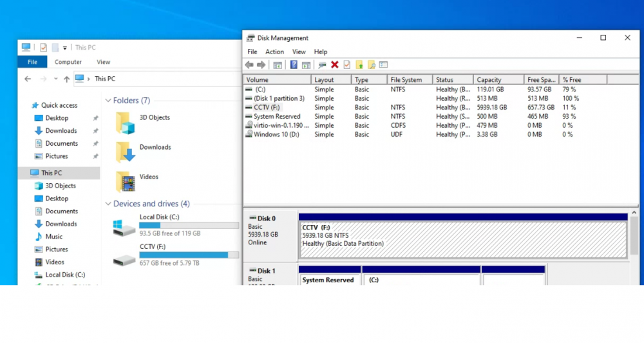
Task: Open the Action menu in Disk Management
Action: point(274,52)
